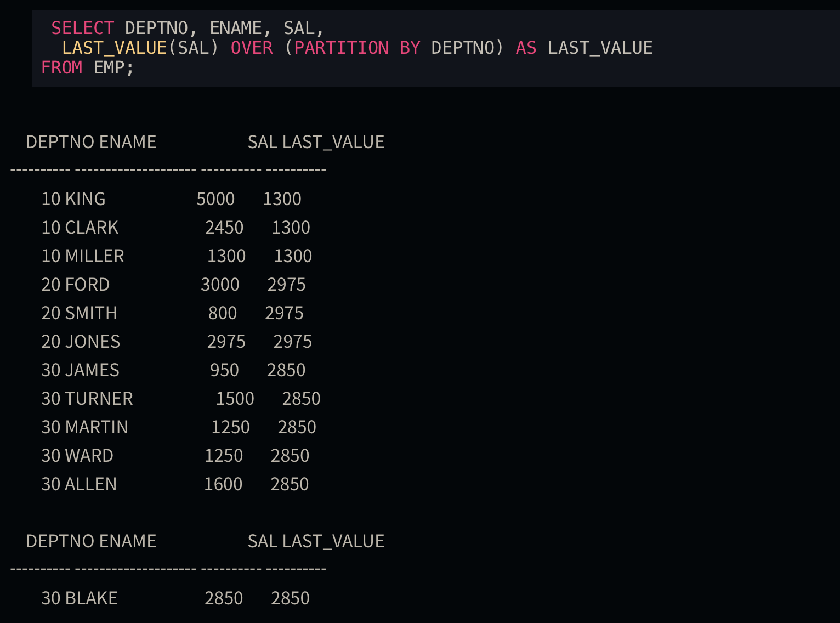Click the first SAL LAST_VALUE header
The height and width of the screenshot is (623, 840).
tap(316, 141)
